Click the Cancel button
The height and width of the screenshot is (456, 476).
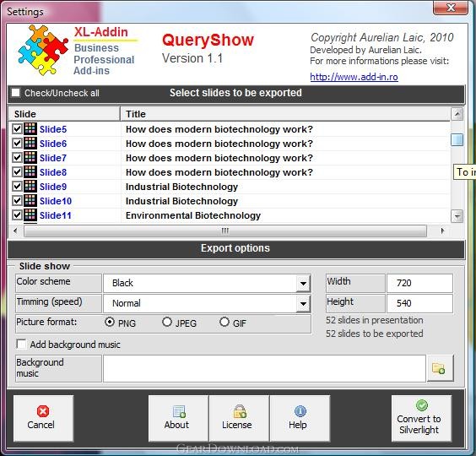[43, 418]
